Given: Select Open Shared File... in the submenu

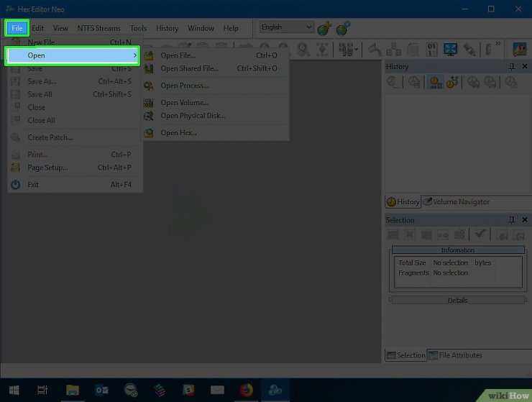Looking at the screenshot, I should 215,68.
